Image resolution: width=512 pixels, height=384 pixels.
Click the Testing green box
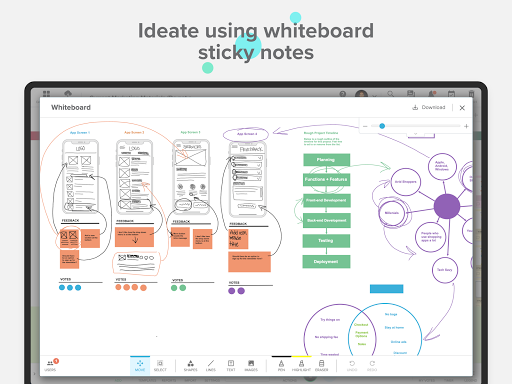pyautogui.click(x=326, y=241)
